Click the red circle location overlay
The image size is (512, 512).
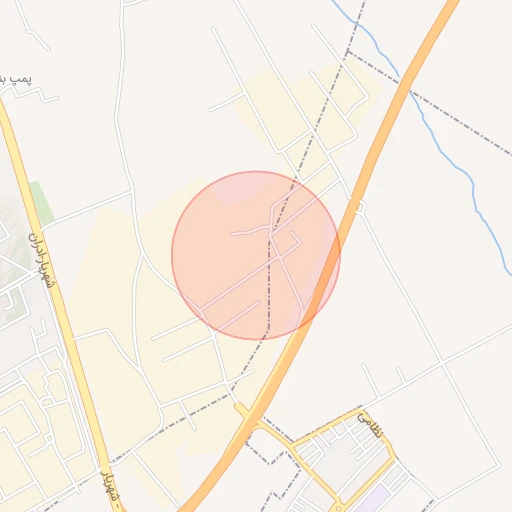(x=256, y=255)
